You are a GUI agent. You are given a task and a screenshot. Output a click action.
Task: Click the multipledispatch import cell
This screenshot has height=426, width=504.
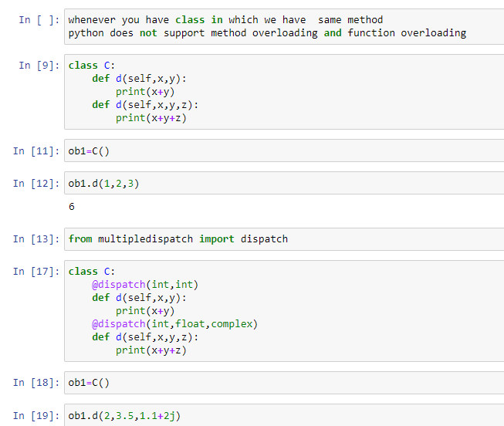284,239
